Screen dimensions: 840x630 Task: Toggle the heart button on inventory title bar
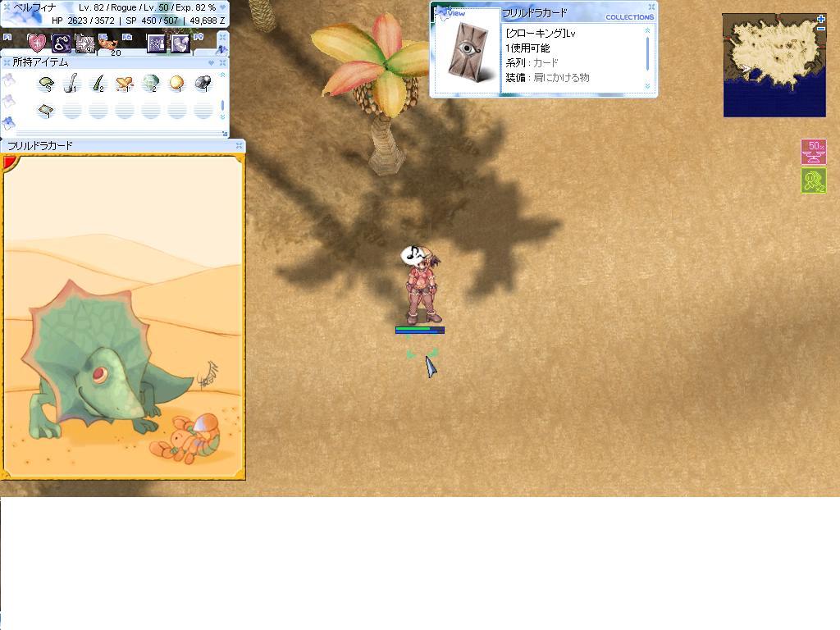tap(211, 62)
